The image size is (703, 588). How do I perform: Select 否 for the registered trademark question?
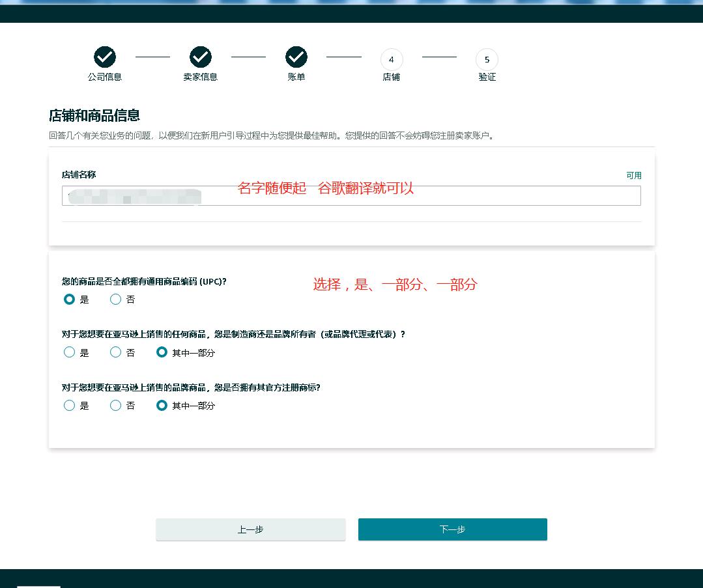tap(115, 405)
